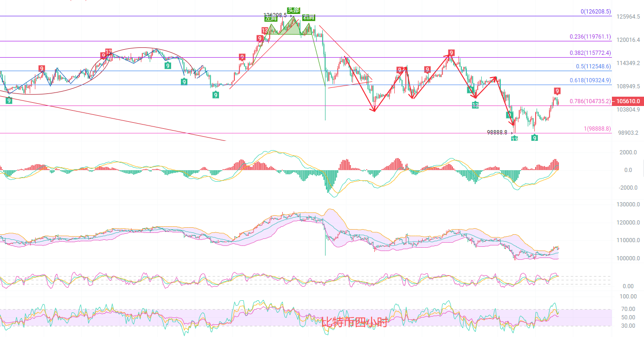Click the green 右肩 (right shoulder) label
Screen dimensions: 644x337
[308, 18]
